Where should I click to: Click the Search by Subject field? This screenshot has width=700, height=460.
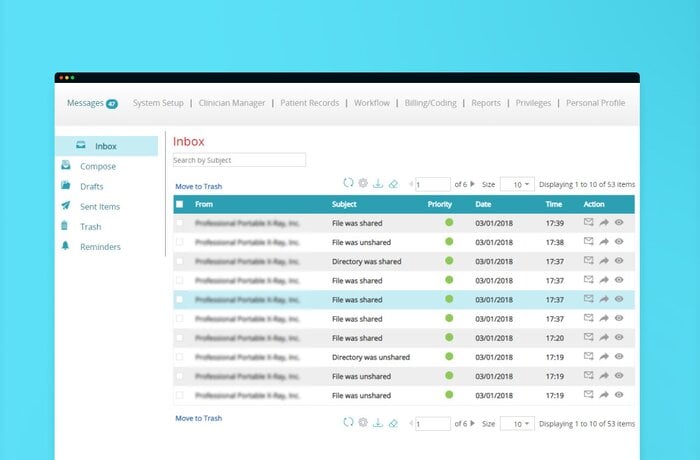click(239, 160)
